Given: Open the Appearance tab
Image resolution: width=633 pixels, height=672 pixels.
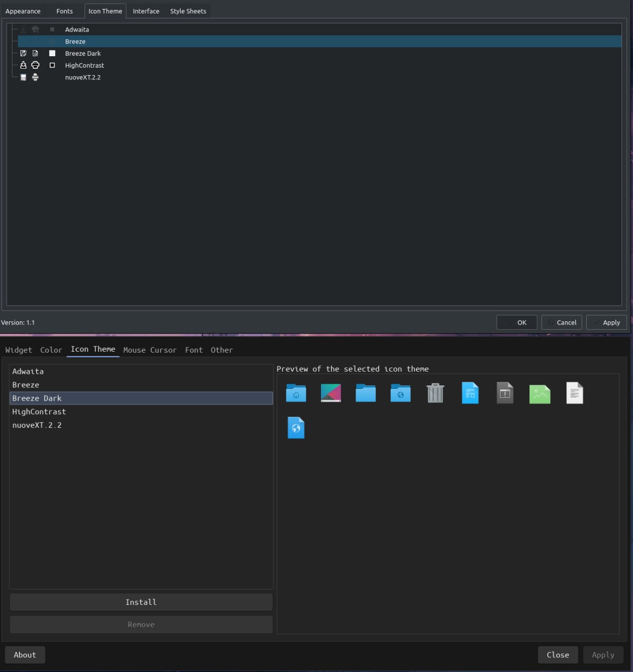Looking at the screenshot, I should (x=23, y=11).
